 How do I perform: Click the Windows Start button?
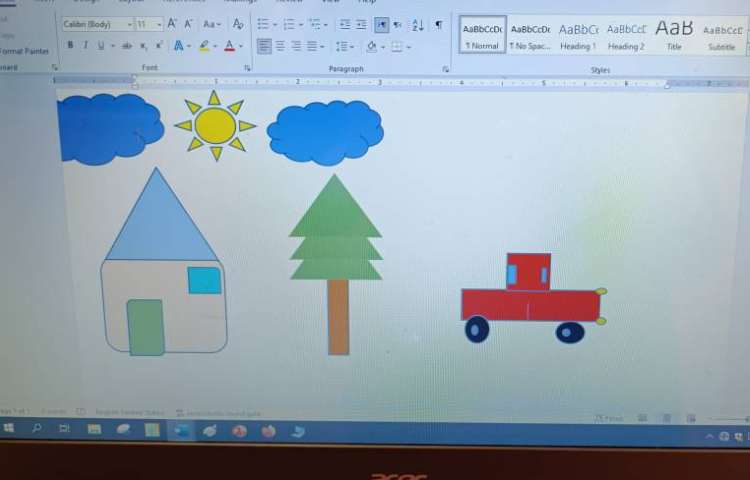[9, 428]
